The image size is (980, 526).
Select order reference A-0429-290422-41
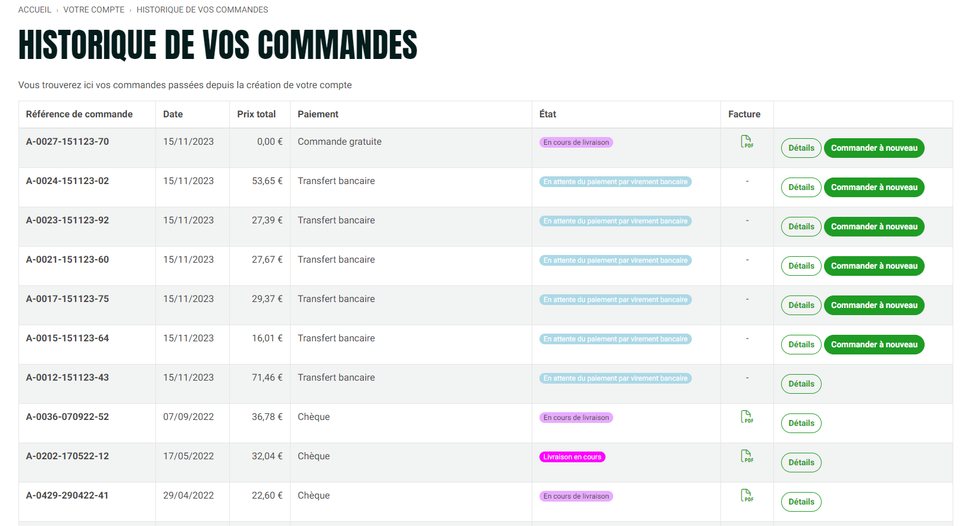pos(67,496)
